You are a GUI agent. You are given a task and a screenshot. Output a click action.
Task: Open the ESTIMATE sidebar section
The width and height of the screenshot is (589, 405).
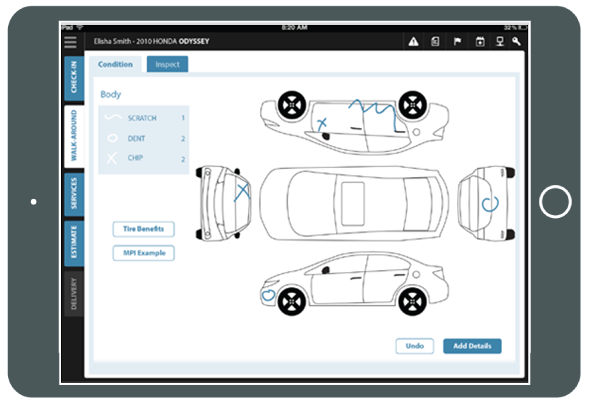tap(74, 243)
